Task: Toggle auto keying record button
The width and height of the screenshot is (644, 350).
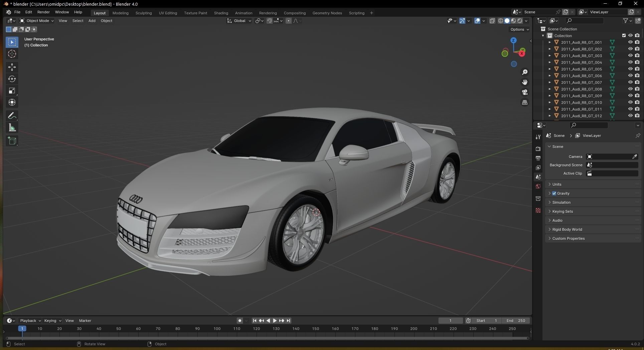Action: point(240,321)
